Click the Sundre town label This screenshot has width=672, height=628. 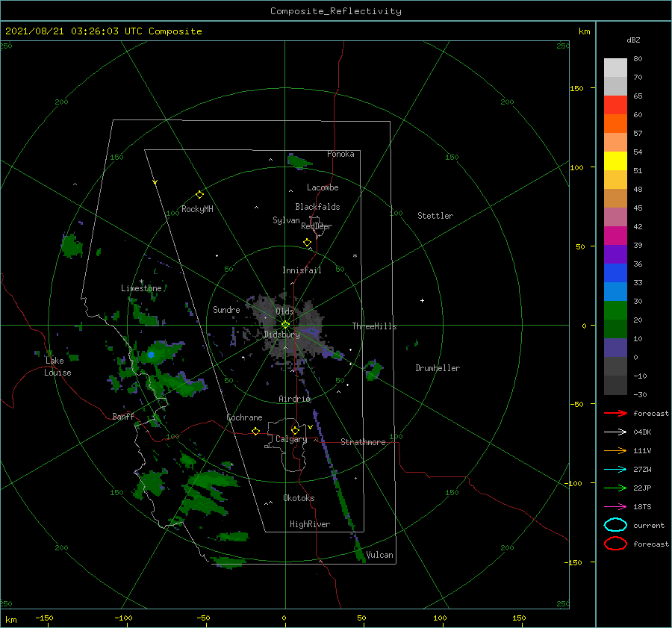226,309
